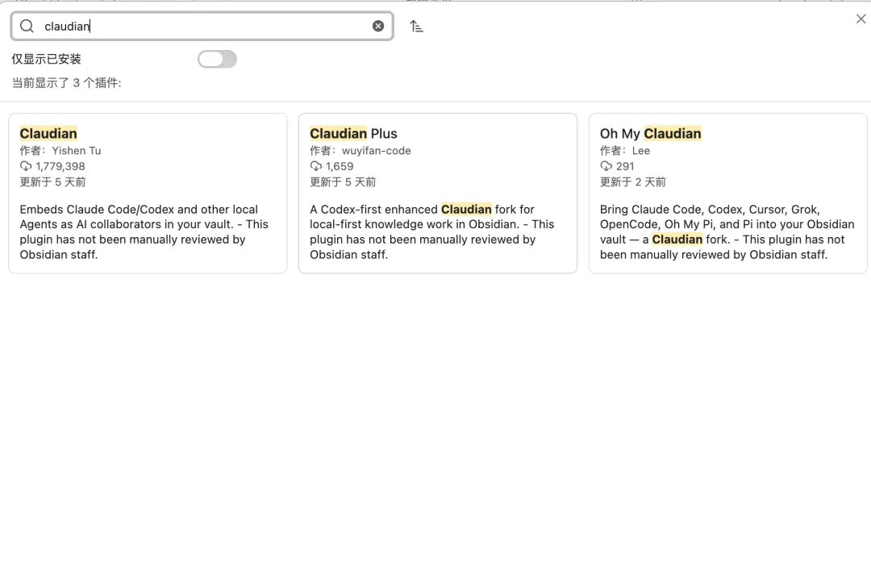Click the download icon beside 291
The width and height of the screenshot is (871, 588).
click(606, 166)
